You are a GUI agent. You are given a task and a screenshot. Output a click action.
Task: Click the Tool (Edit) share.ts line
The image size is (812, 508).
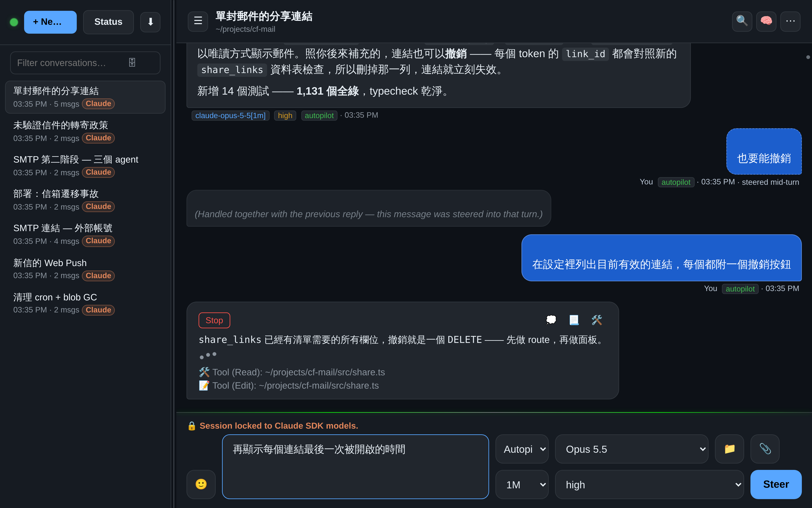coord(289,385)
